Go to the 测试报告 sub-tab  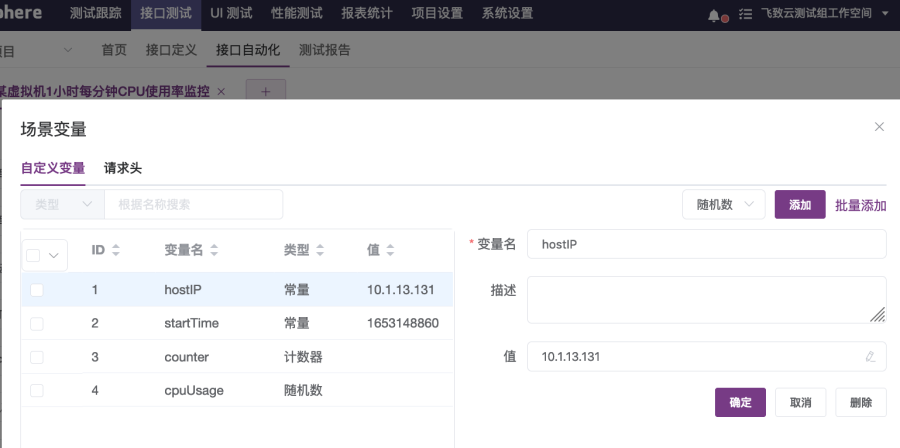click(324, 50)
